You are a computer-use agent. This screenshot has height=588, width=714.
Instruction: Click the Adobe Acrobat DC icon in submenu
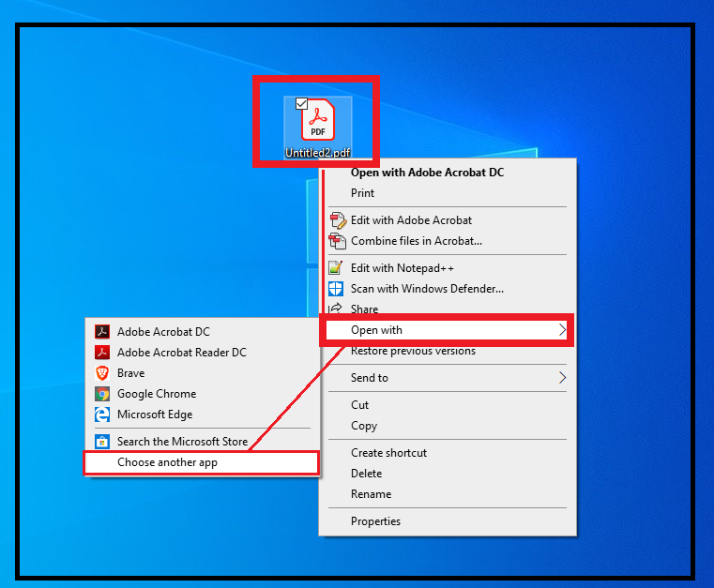(x=102, y=331)
